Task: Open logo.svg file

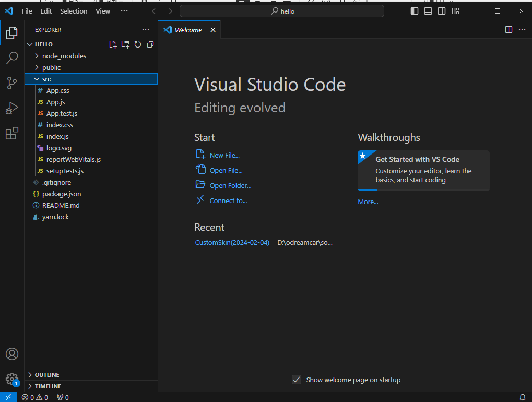Action: [91, 148]
